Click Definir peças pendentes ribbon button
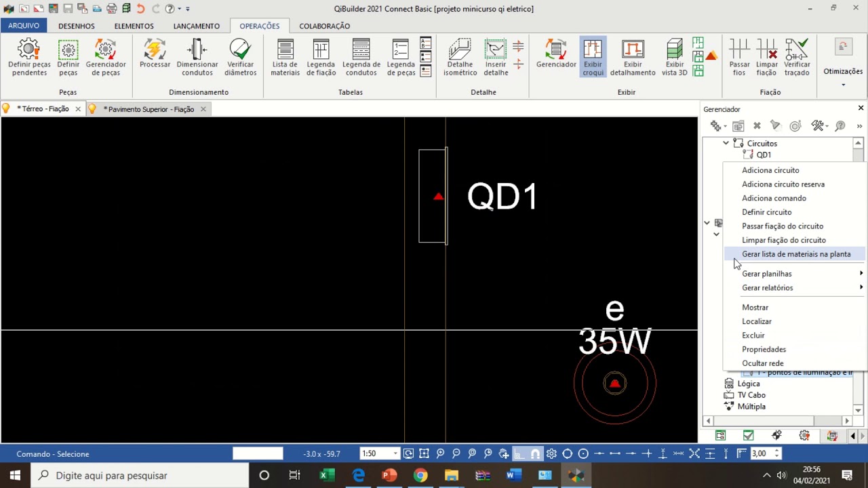Image resolution: width=868 pixels, height=488 pixels. pyautogui.click(x=29, y=57)
